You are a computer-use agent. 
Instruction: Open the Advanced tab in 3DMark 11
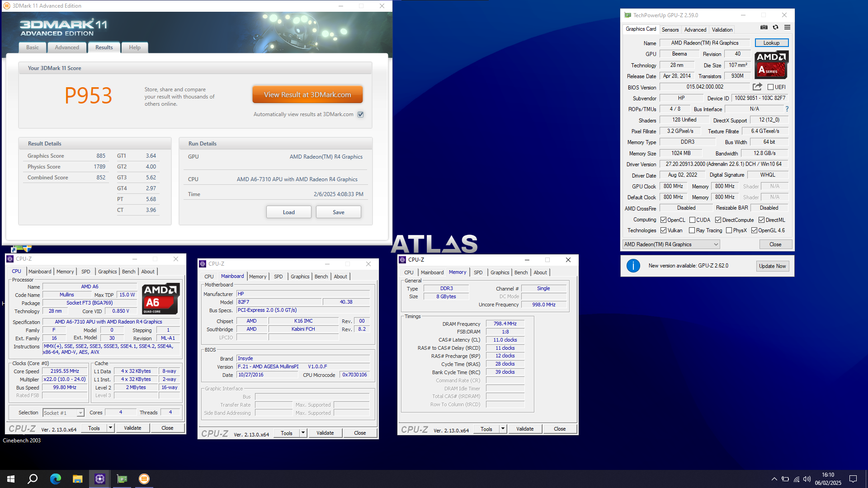point(66,47)
